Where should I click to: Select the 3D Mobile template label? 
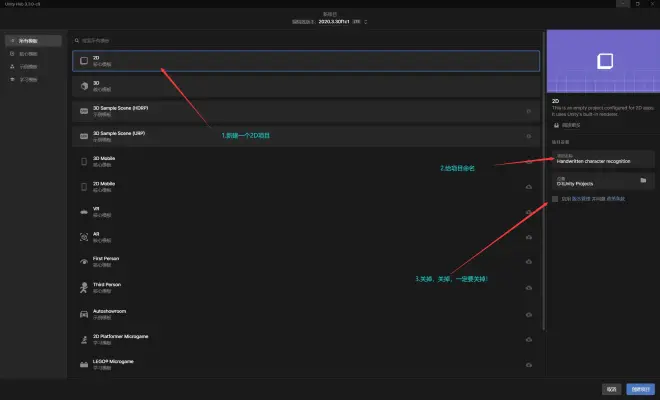[x=104, y=158]
